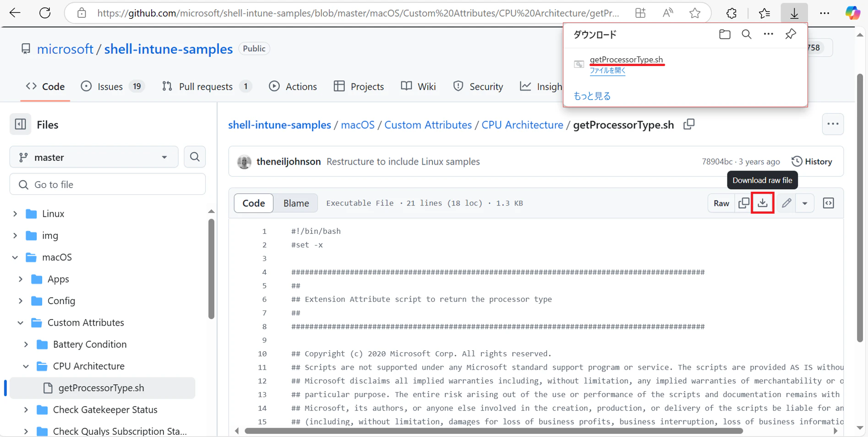Switch to the Blame tab
868x437 pixels.
coord(295,203)
